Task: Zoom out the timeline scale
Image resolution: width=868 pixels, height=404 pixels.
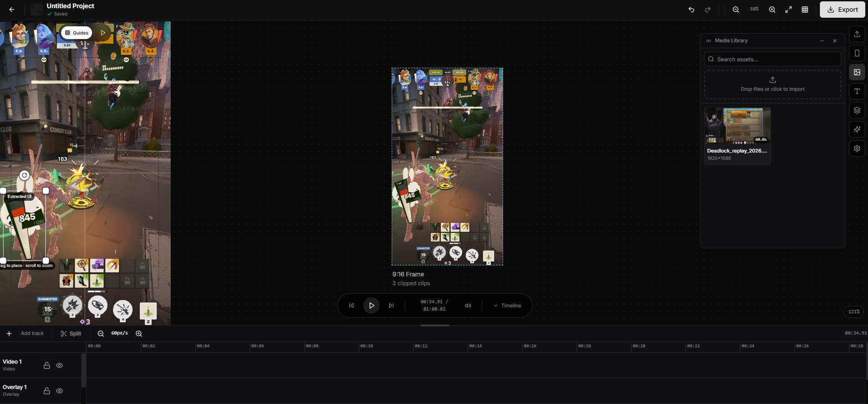Action: pyautogui.click(x=101, y=334)
